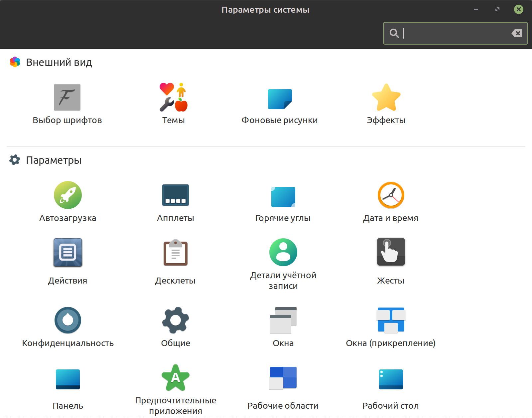Close the Параметры системы window
Screen dimensions: 532x418
pyautogui.click(x=519, y=9)
